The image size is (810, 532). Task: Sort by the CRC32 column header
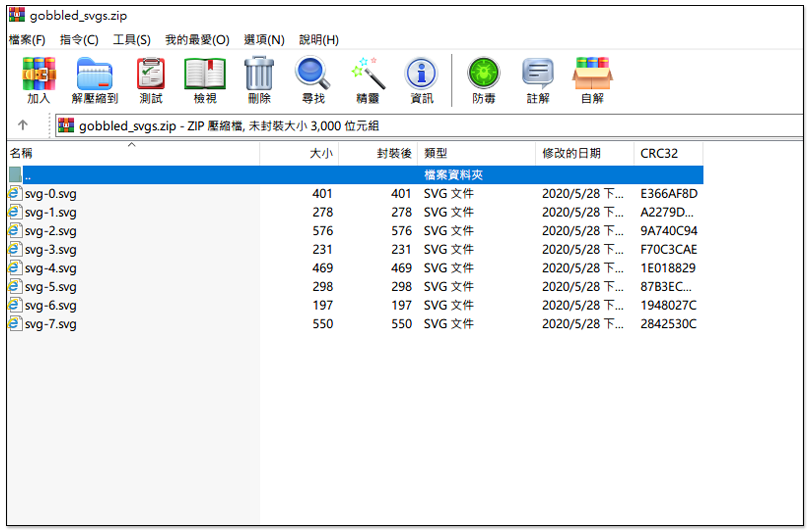point(668,153)
